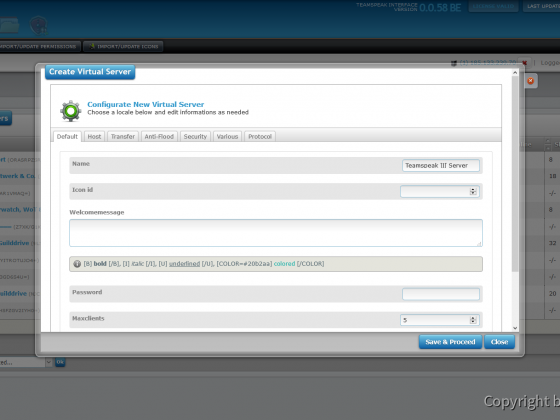Click inside the Welcomemessage text area

point(276,233)
